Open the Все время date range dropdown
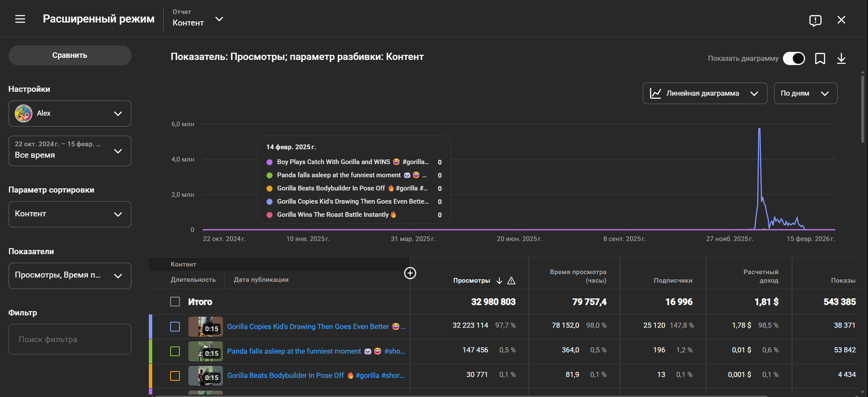This screenshot has height=397, width=868. 70,151
